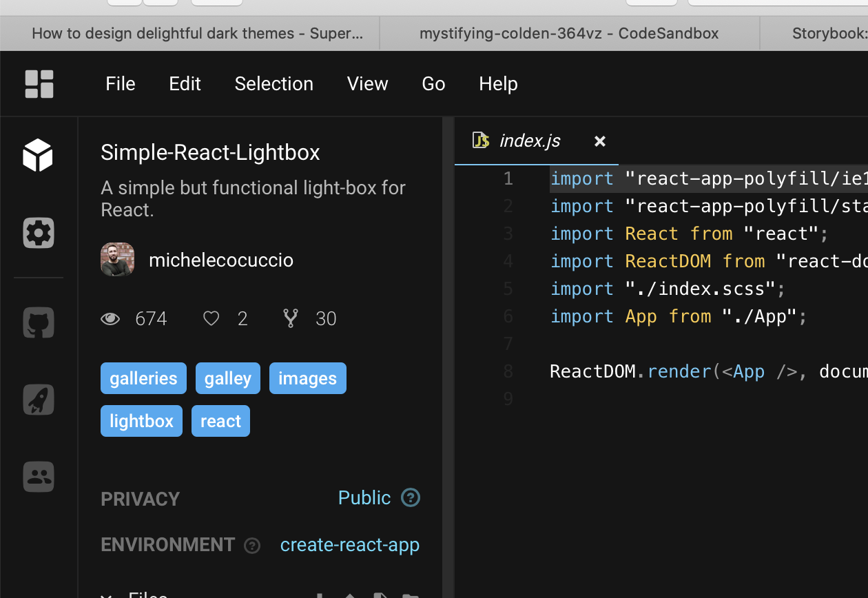Open the create-react-app environment link
The image size is (868, 598).
click(x=350, y=545)
